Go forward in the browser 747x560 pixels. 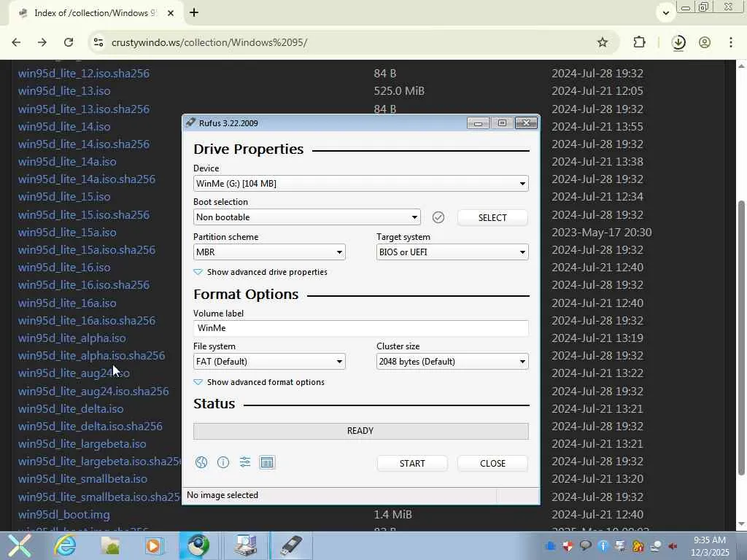[42, 42]
